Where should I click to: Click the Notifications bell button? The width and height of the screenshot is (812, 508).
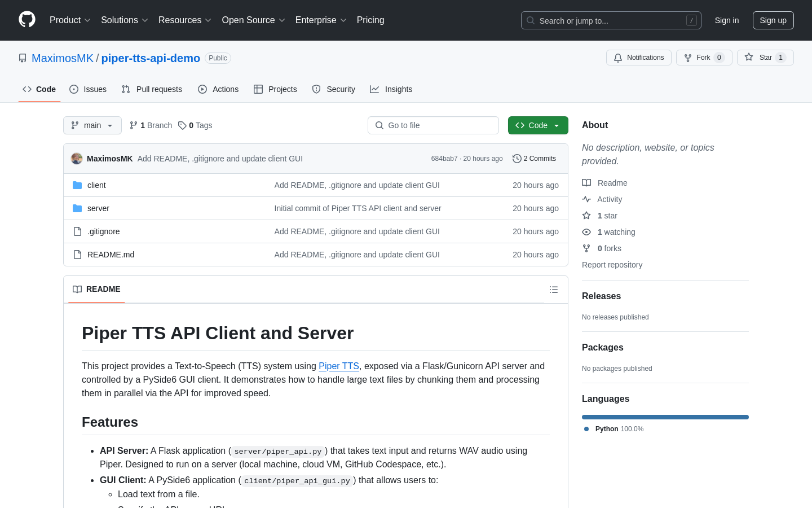click(x=639, y=58)
